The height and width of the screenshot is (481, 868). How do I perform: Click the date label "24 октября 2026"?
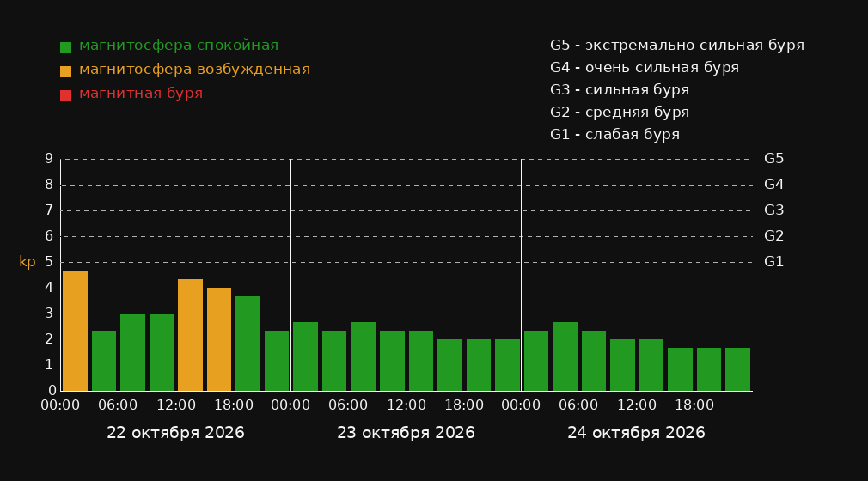tap(636, 433)
